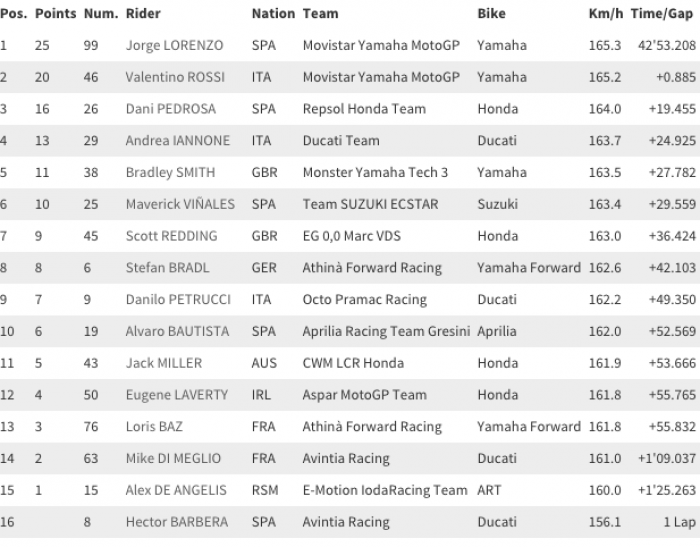This screenshot has width=700, height=547.
Task: Select Alvaro BAUTISTA rider entry
Action: point(177,331)
